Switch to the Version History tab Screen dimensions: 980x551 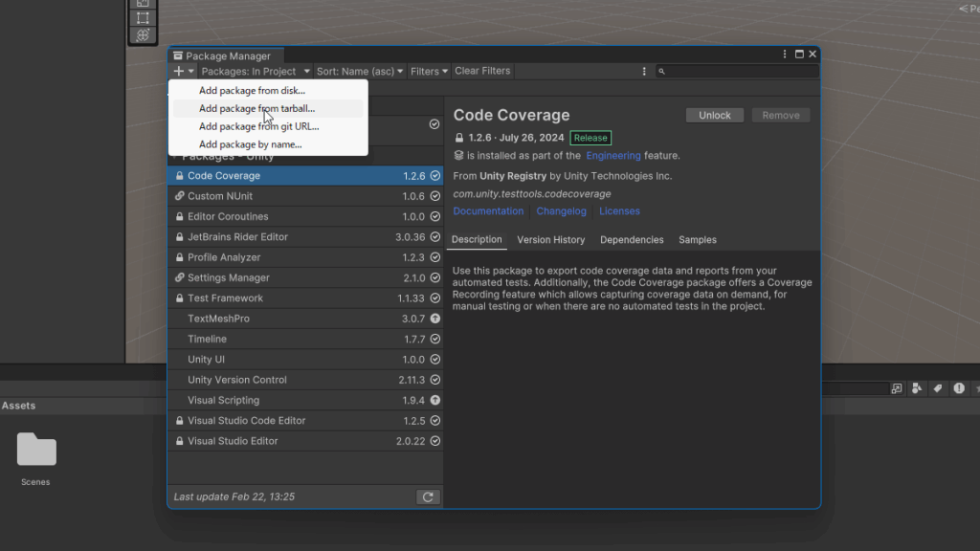(x=550, y=240)
